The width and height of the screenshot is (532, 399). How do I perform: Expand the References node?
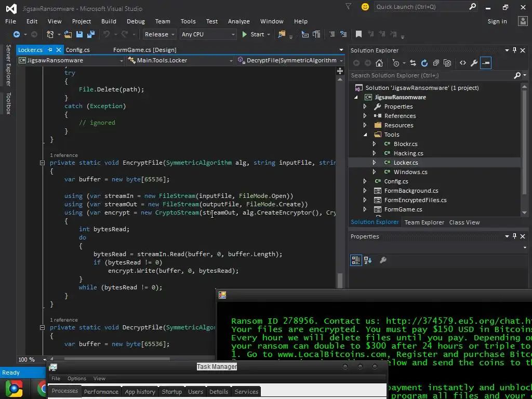pyautogui.click(x=365, y=116)
